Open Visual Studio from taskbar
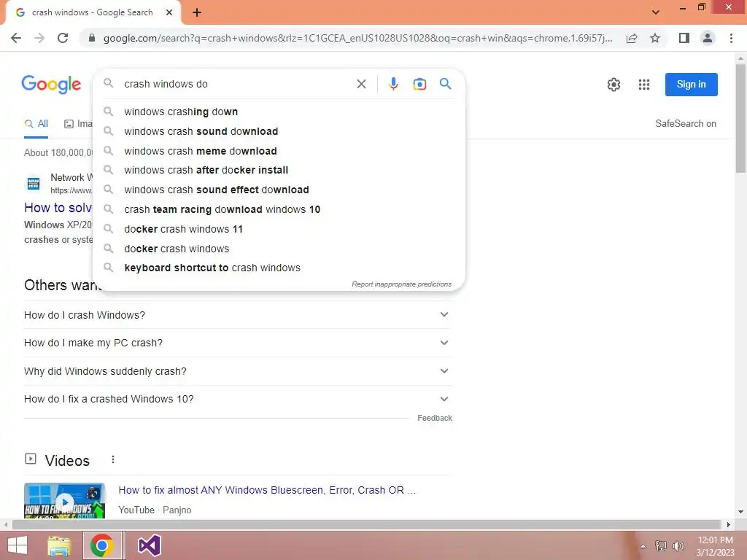The height and width of the screenshot is (560, 747). tap(149, 545)
